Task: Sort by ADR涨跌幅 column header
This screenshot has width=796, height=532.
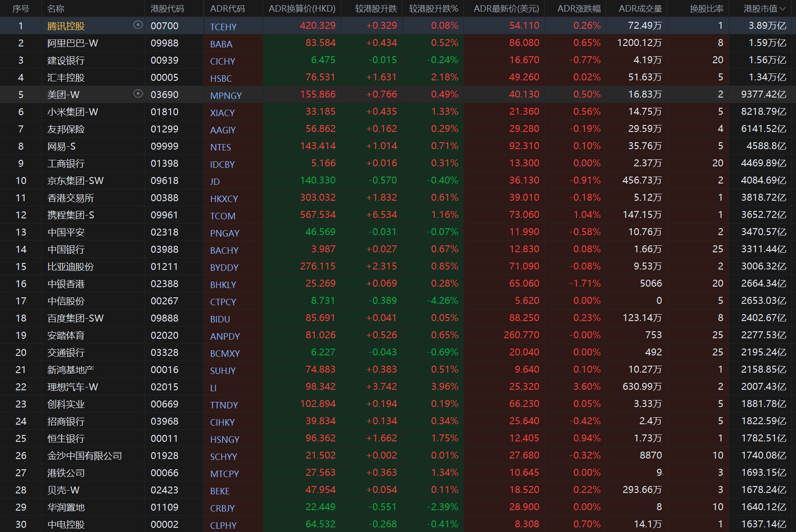Action: click(x=579, y=9)
